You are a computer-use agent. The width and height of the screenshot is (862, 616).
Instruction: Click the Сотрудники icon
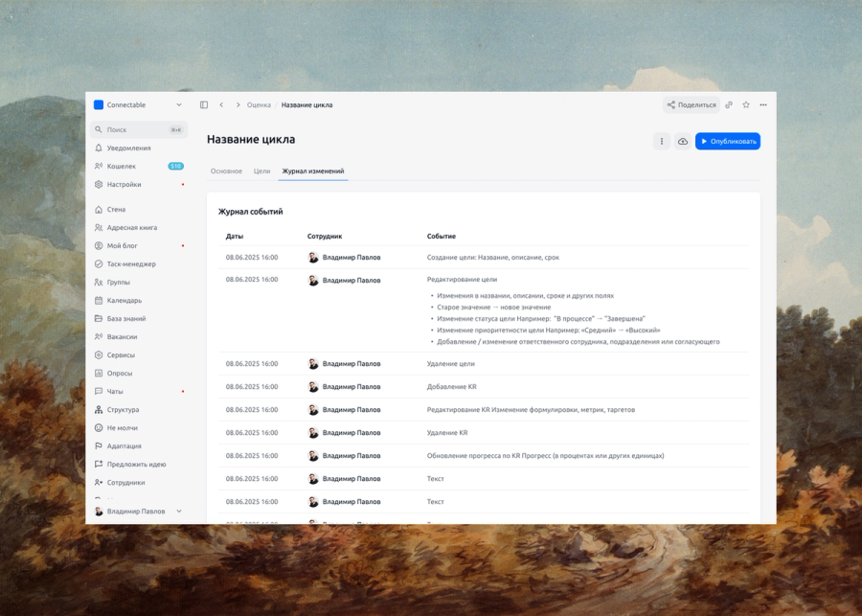[x=99, y=482]
